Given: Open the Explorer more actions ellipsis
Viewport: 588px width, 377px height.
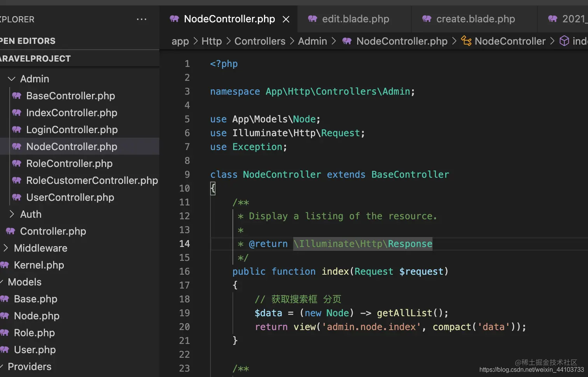Looking at the screenshot, I should click(x=142, y=19).
